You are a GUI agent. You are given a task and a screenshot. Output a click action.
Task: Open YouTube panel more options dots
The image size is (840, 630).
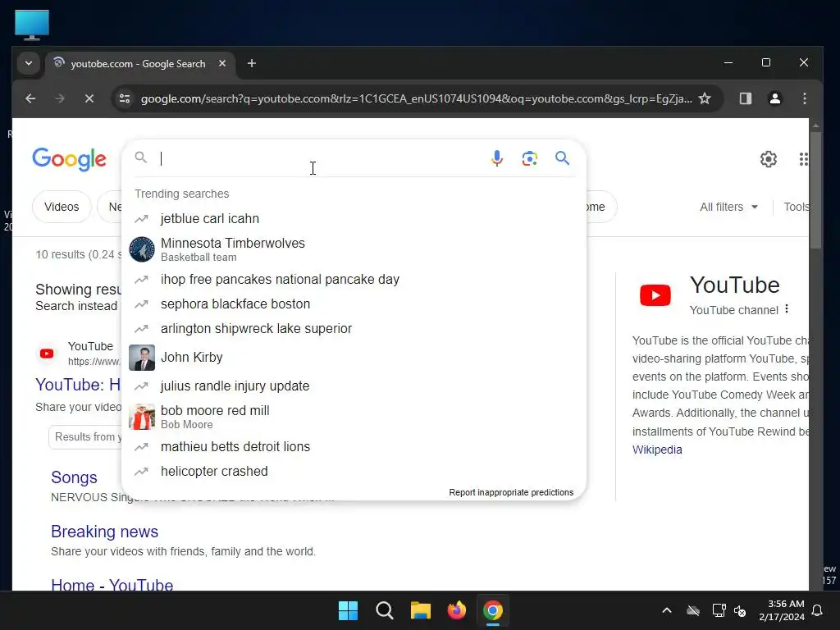point(787,309)
